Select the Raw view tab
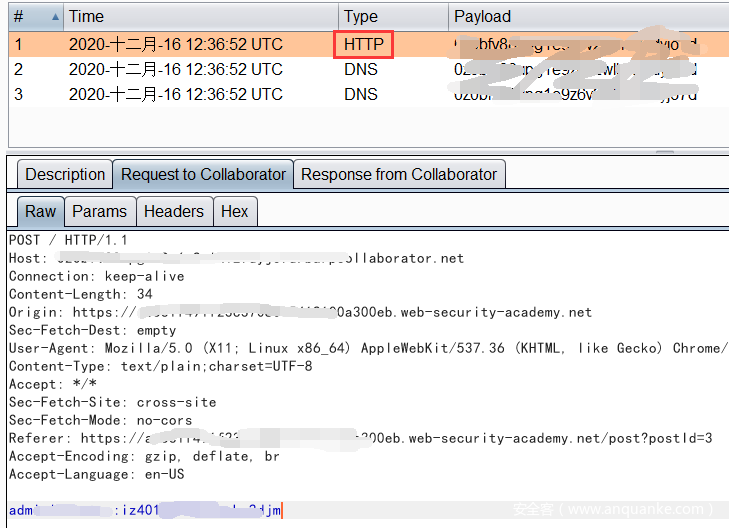This screenshot has height=528, width=729. pyautogui.click(x=41, y=211)
